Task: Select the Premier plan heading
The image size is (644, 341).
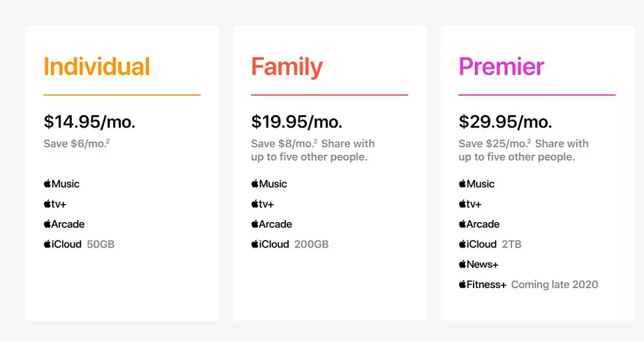Action: coord(501,67)
